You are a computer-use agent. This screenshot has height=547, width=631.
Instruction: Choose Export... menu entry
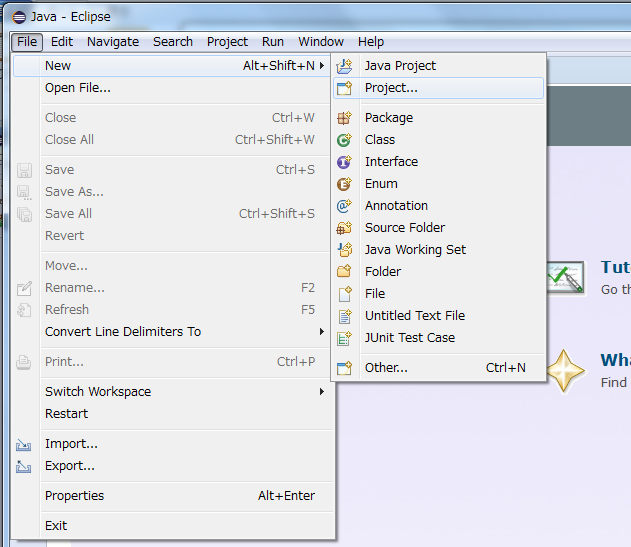click(x=173, y=466)
